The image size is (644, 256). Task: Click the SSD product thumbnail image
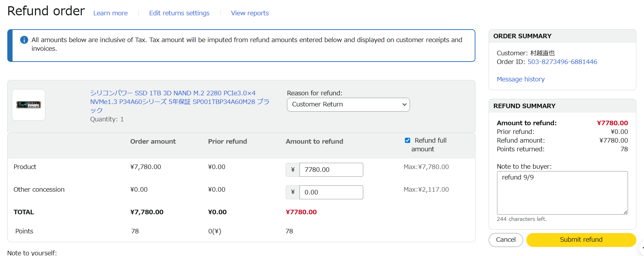click(29, 105)
